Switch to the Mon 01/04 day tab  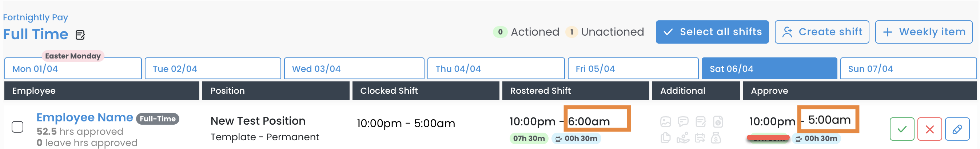tap(73, 69)
